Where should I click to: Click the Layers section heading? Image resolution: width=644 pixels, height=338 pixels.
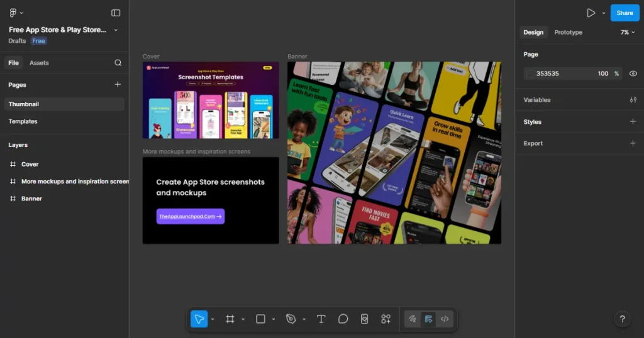tap(18, 144)
